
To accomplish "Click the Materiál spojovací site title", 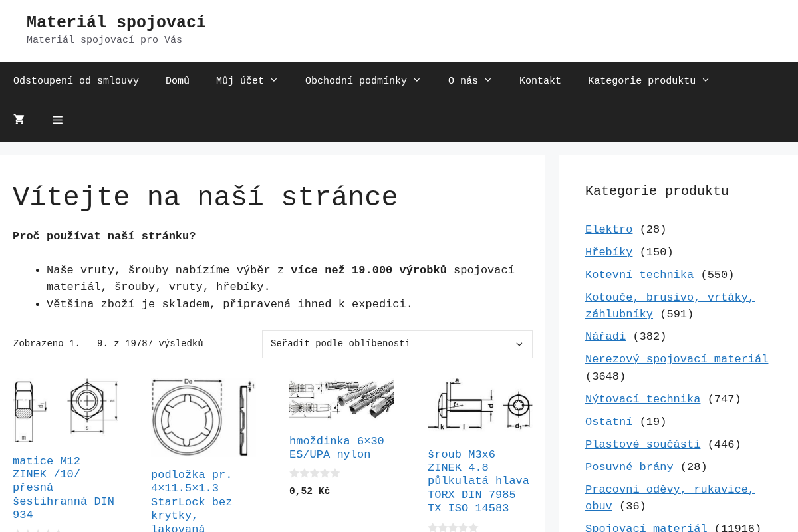I will tap(116, 23).
